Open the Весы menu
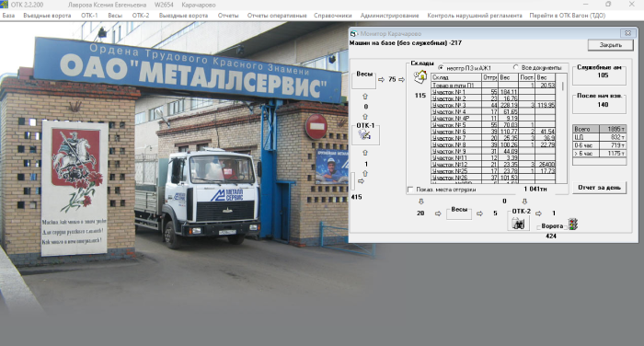 115,16
